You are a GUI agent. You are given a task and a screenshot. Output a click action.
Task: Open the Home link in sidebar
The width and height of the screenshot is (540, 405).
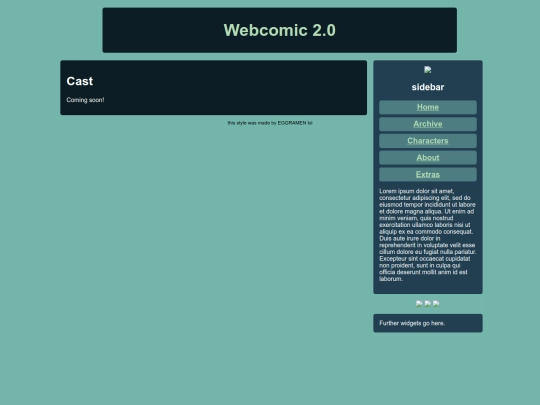(x=428, y=107)
